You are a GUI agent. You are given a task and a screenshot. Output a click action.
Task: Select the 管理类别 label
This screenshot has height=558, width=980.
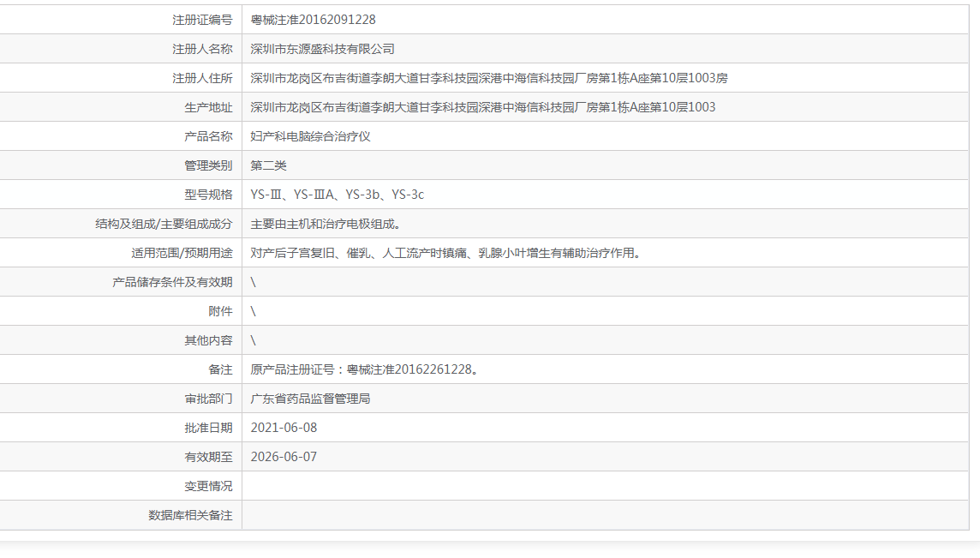point(208,165)
